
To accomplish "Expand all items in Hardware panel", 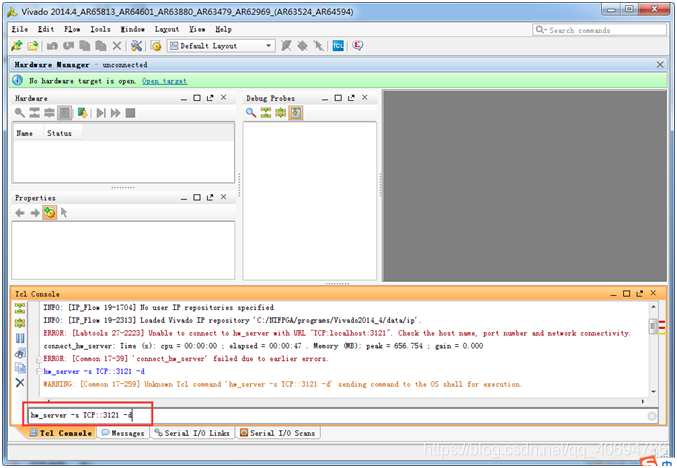I will 49,113.
